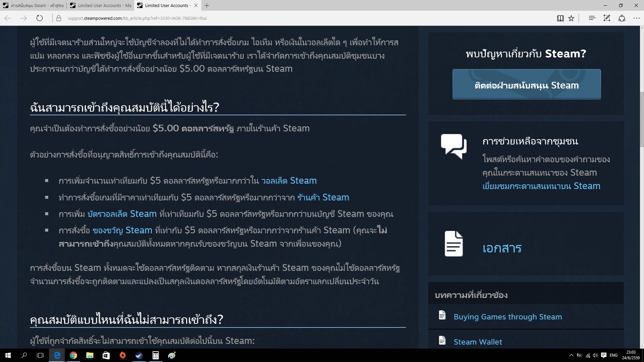This screenshot has height=362, width=644.
Task: Switch ENG input language indicator
Action: [613, 355]
